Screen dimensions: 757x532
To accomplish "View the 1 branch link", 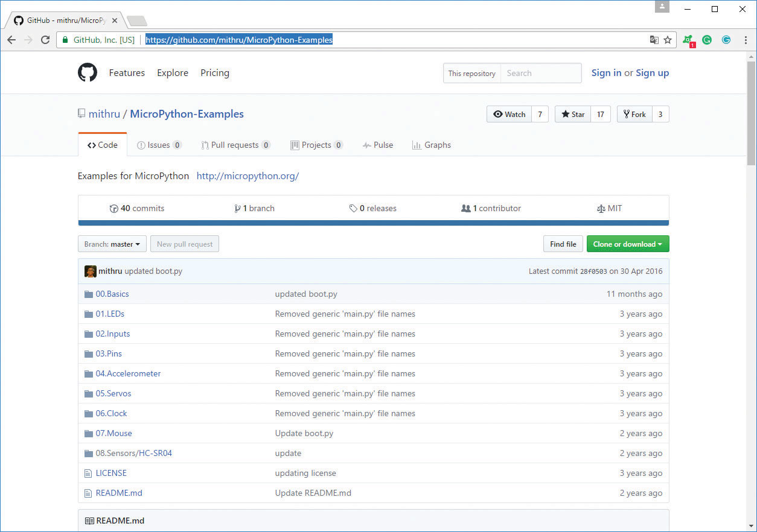I will [x=254, y=209].
